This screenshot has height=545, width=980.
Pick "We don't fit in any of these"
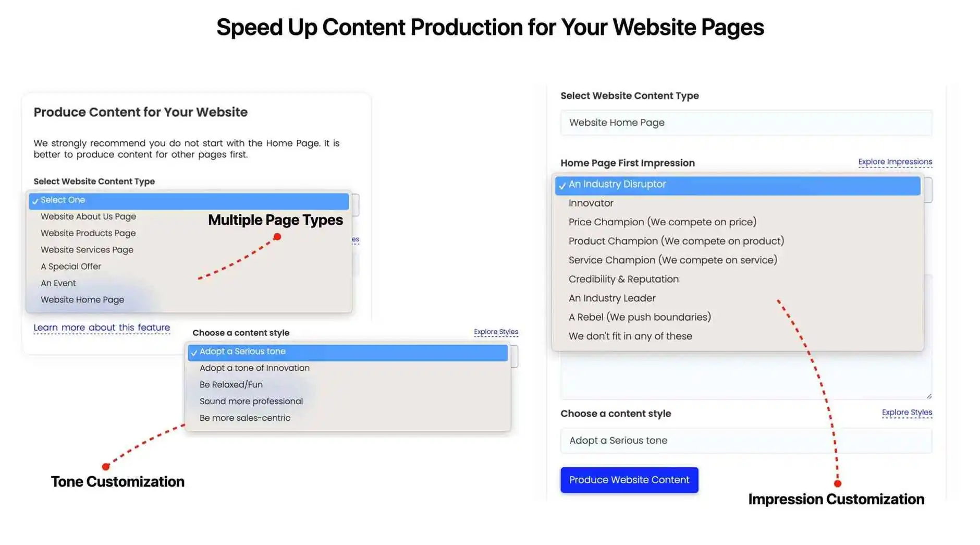tap(630, 336)
